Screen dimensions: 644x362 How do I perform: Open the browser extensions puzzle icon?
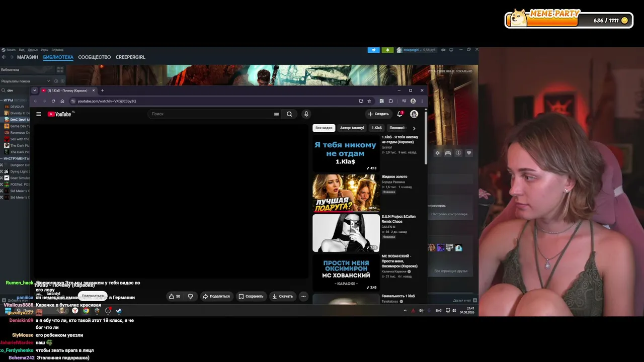point(391,101)
